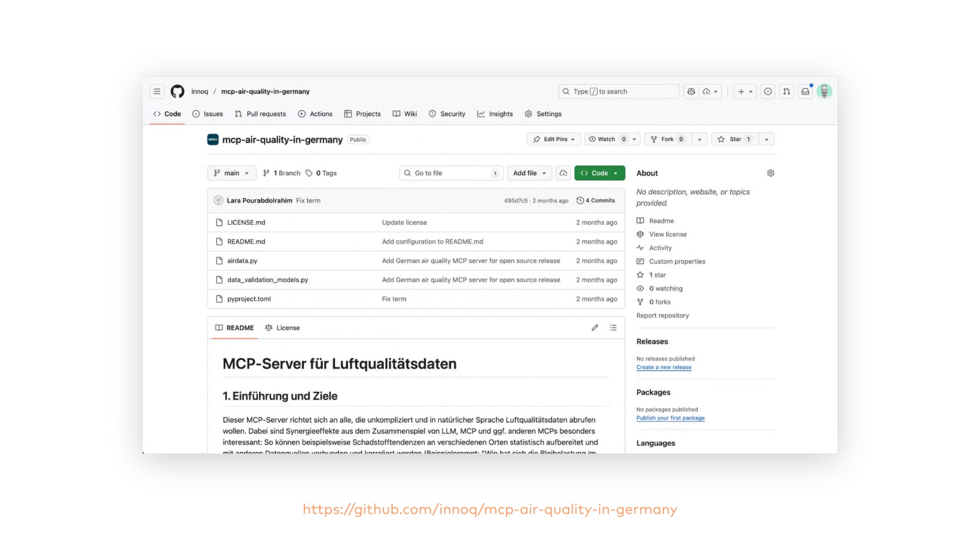
Task: Open the 4 Commits history
Action: pyautogui.click(x=596, y=200)
